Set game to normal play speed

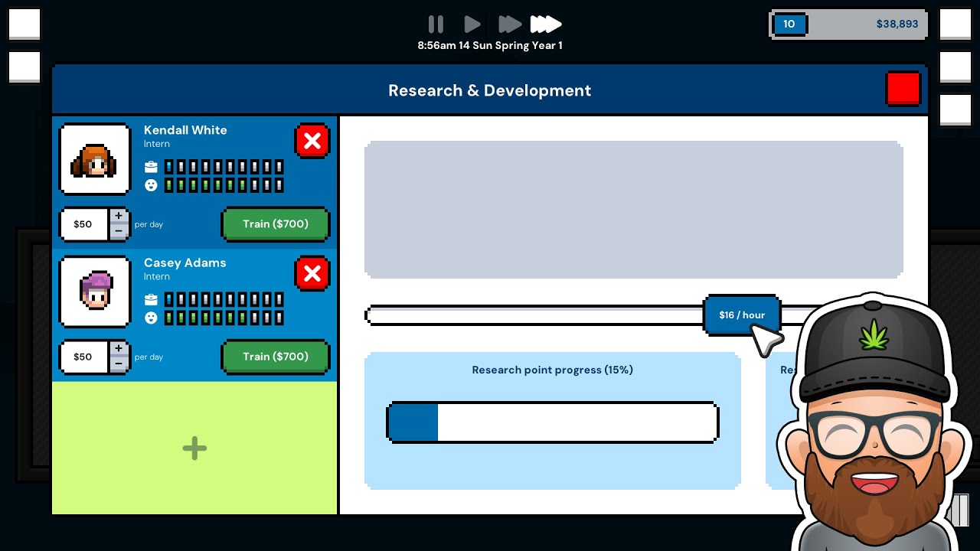tap(472, 24)
